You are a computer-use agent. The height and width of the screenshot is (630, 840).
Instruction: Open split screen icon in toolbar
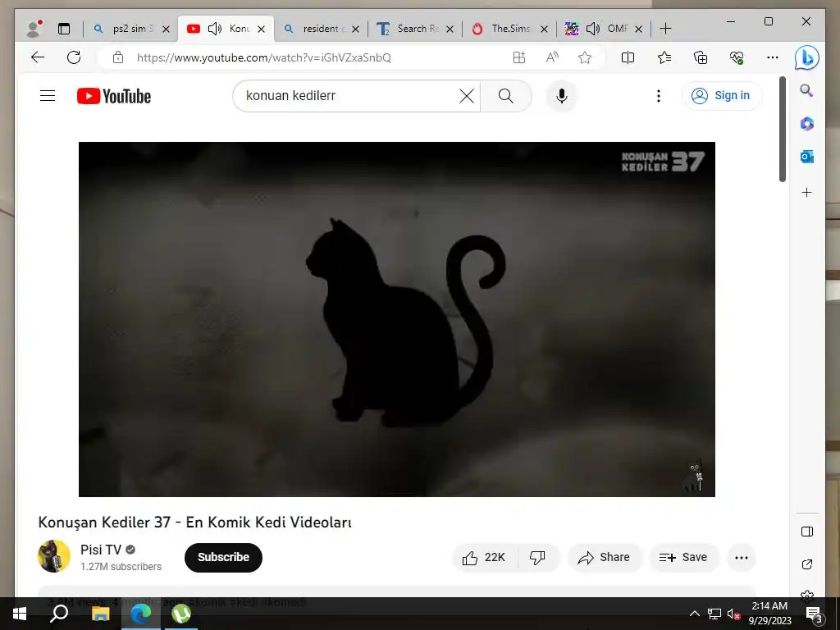click(x=628, y=57)
